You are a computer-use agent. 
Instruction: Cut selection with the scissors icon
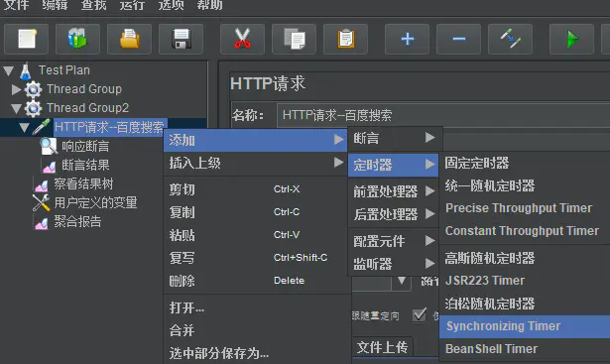click(x=242, y=39)
